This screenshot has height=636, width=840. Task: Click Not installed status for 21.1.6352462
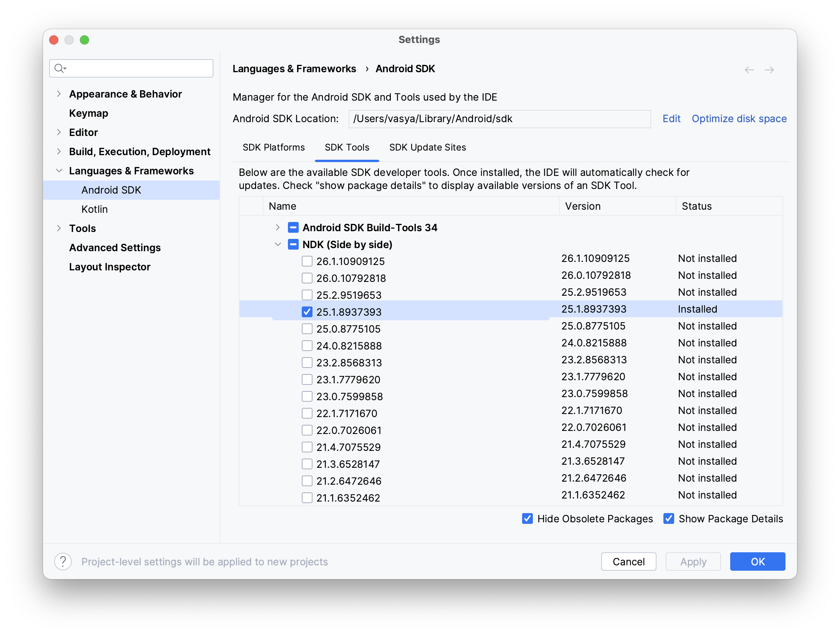coord(707,495)
